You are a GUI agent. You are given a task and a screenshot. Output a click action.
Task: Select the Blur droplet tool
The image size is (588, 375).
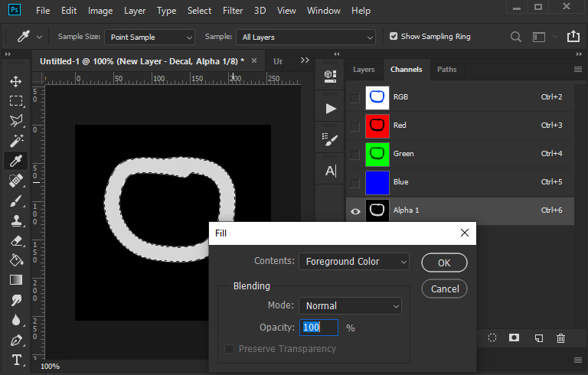pyautogui.click(x=16, y=320)
